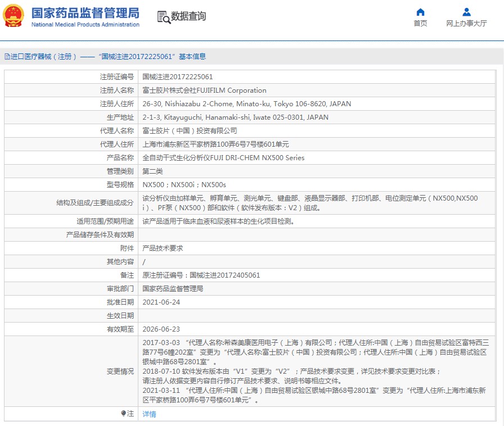504x426 pixels.
Task: Click the 生产地址 row label
Action: tap(120, 117)
